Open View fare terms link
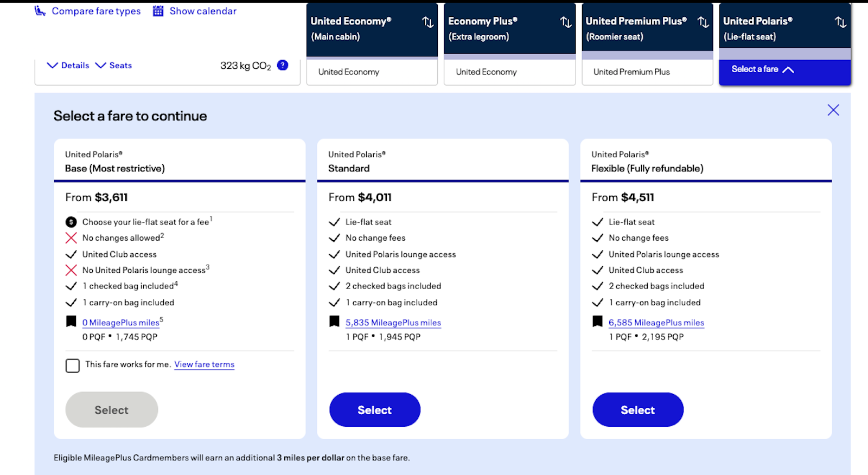The image size is (868, 475). (205, 364)
